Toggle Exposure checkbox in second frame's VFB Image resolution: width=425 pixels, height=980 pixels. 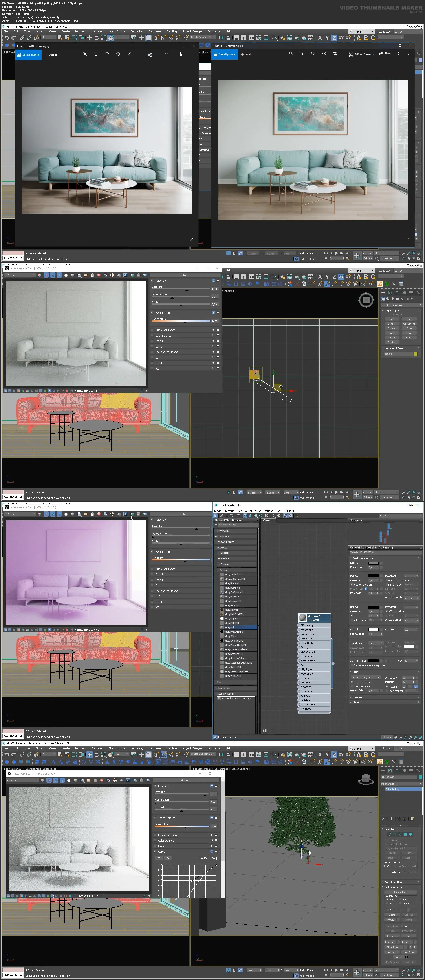(152, 281)
